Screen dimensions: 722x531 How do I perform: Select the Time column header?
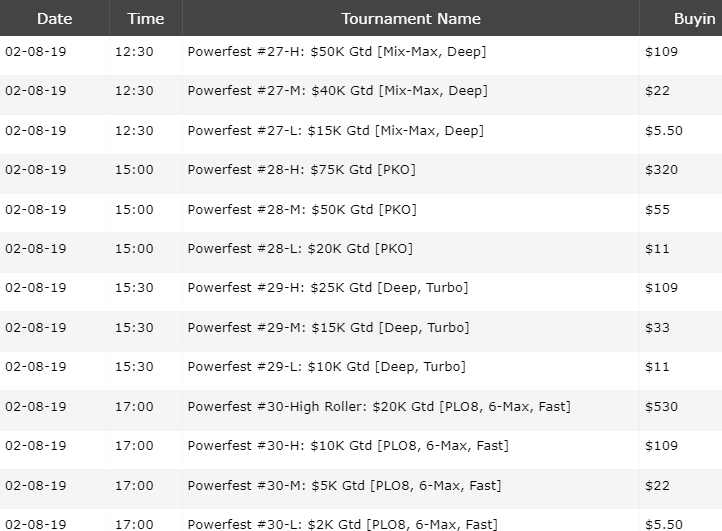click(x=146, y=18)
